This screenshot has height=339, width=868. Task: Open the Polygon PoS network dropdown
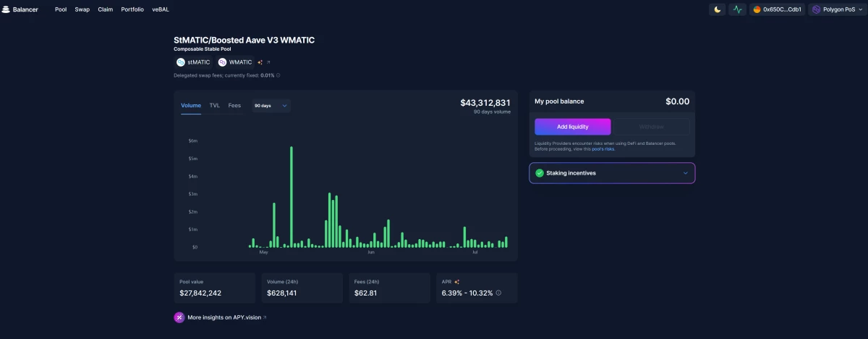coord(836,9)
